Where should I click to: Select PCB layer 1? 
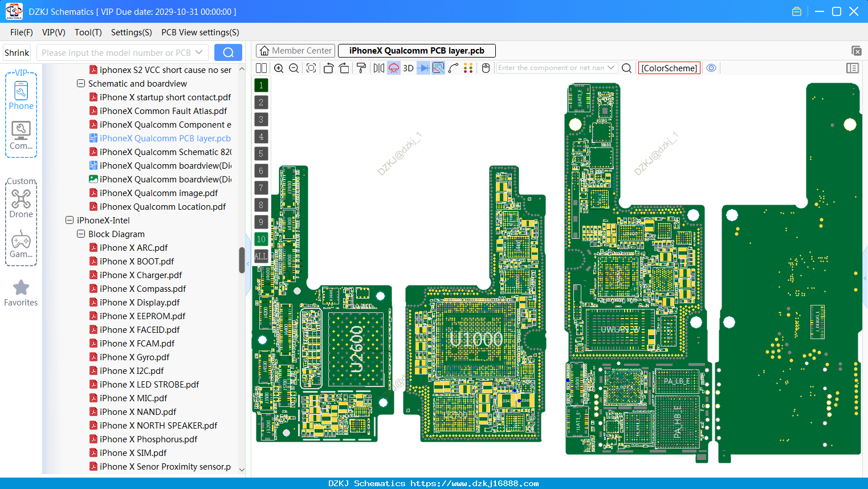261,85
